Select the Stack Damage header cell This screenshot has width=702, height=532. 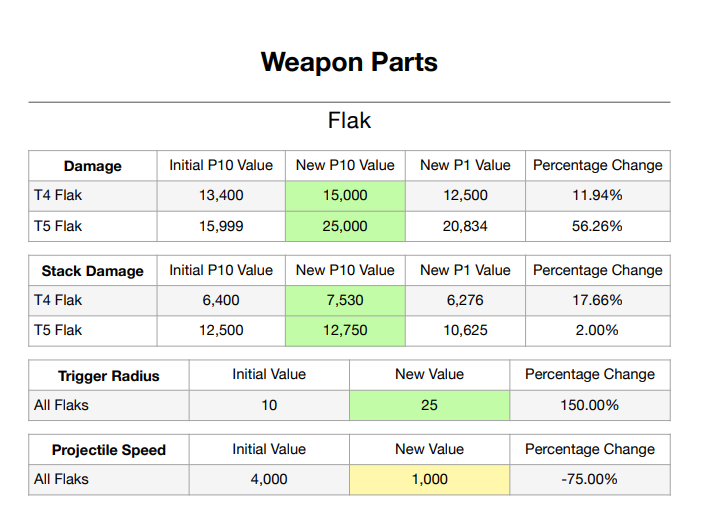pos(93,271)
